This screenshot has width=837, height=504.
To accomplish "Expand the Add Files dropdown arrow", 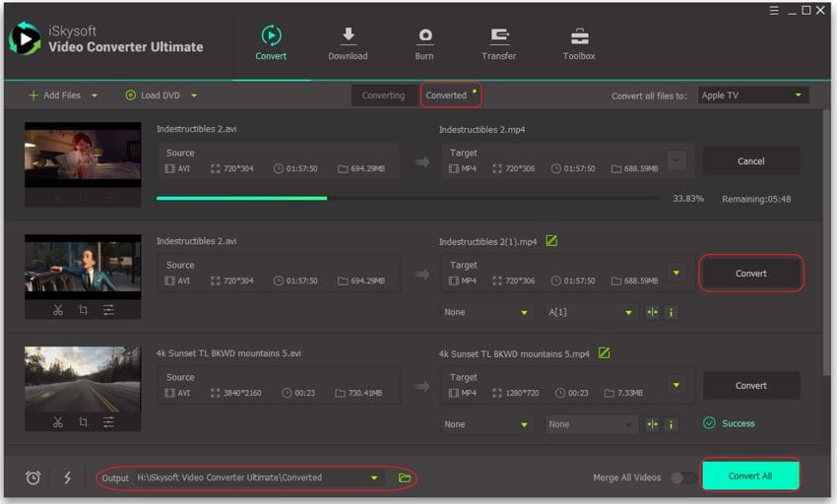I will [95, 96].
